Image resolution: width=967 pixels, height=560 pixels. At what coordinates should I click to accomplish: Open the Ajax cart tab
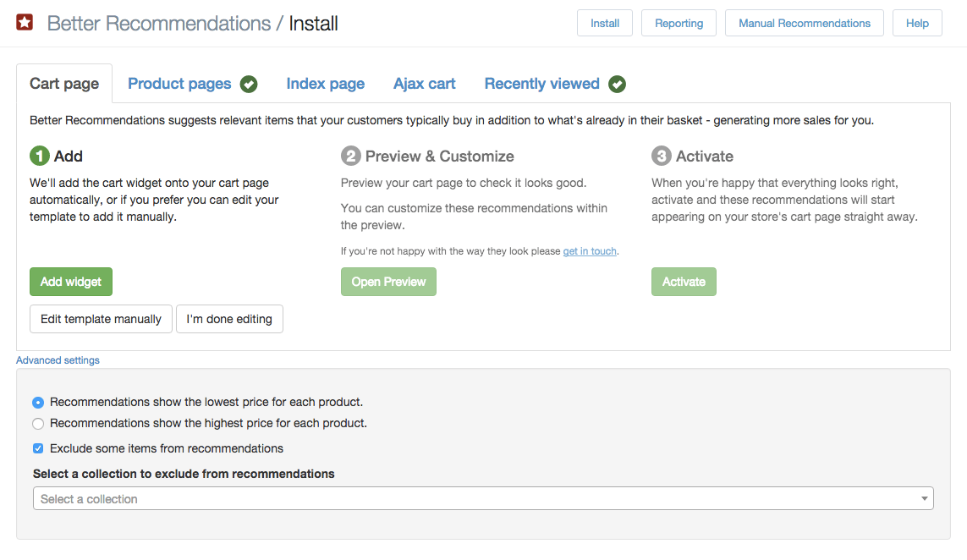click(x=425, y=84)
